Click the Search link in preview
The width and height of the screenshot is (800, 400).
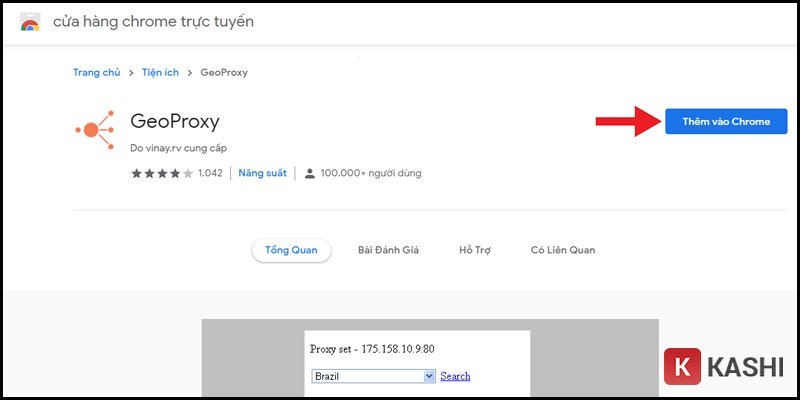tap(455, 377)
